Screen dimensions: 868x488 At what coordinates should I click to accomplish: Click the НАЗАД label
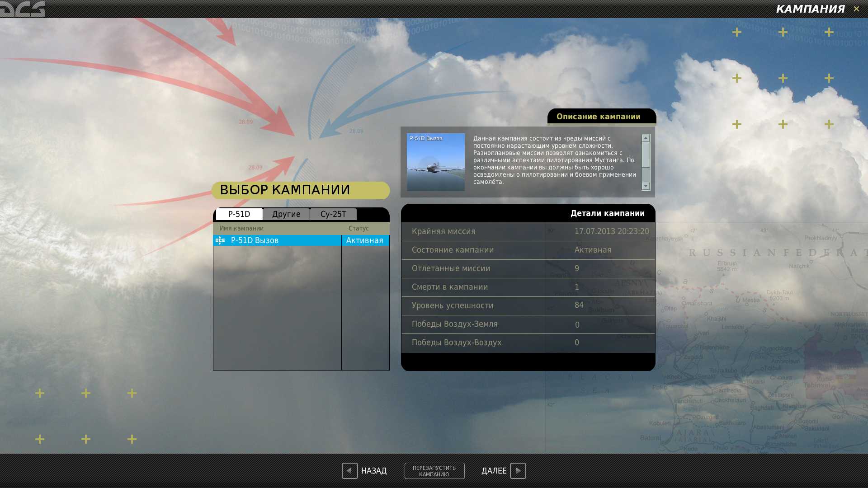coord(374,471)
